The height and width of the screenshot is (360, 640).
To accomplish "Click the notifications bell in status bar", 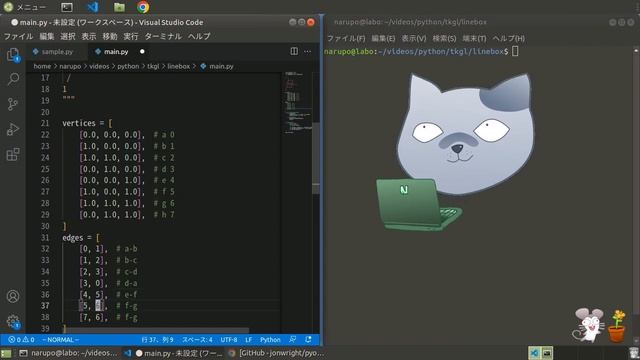I will pos(308,340).
